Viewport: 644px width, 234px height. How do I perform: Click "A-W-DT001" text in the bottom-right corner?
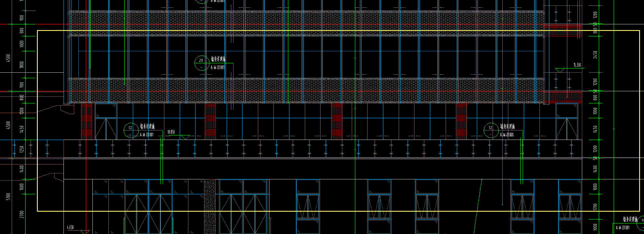(x=623, y=228)
